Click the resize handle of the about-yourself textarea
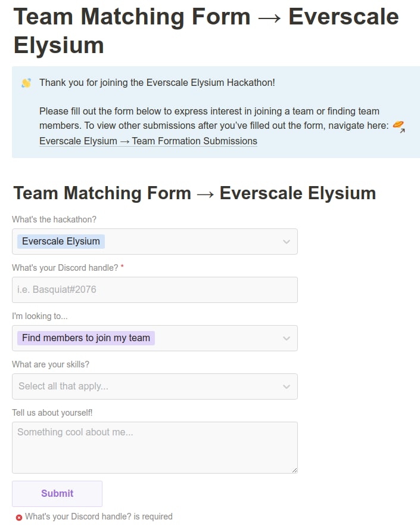420x532 pixels. (x=294, y=469)
